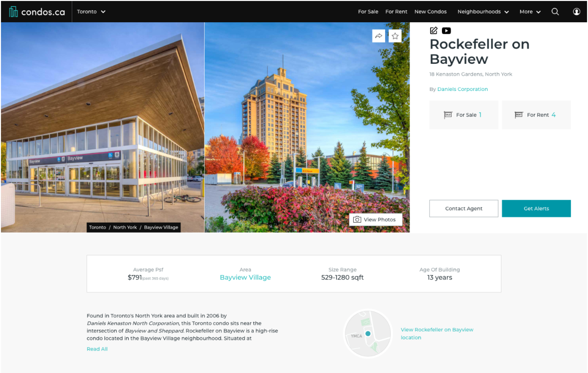Click the size range 529-1280 sqft

[342, 277]
